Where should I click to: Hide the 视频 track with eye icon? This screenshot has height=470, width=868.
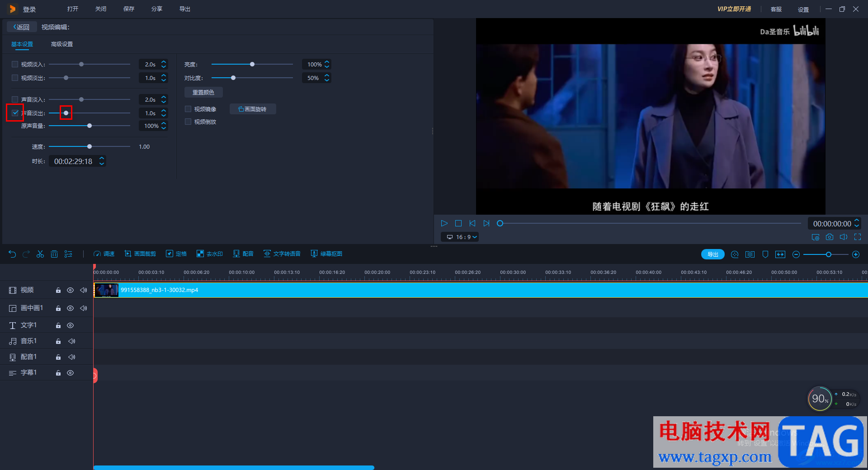click(x=70, y=290)
